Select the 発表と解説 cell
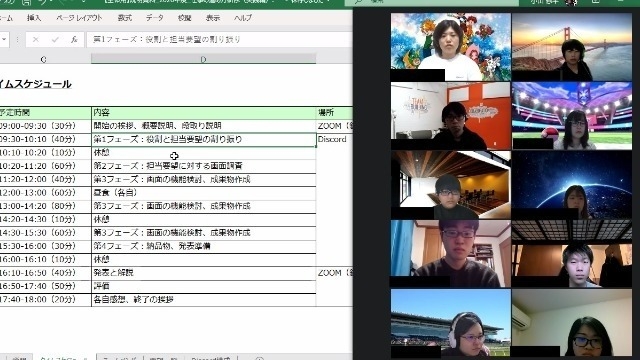This screenshot has width=640, height=360. click(x=204, y=273)
